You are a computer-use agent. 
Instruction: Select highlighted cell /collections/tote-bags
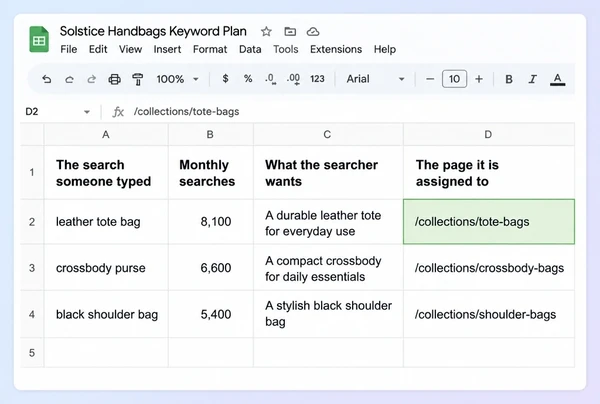click(x=489, y=222)
